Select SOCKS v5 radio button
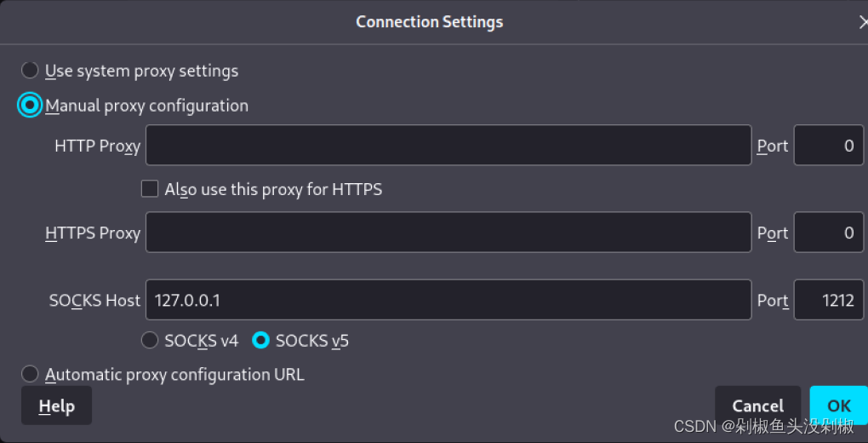 point(260,340)
